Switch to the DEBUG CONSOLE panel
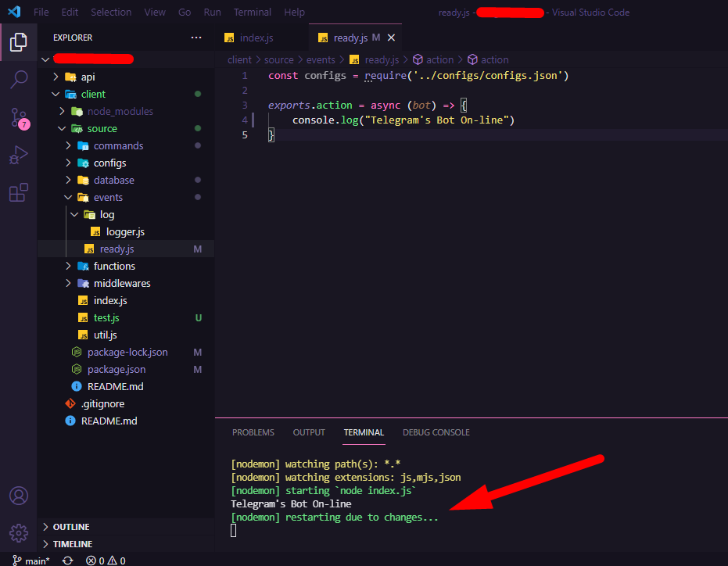Viewport: 728px width, 566px height. [x=436, y=432]
